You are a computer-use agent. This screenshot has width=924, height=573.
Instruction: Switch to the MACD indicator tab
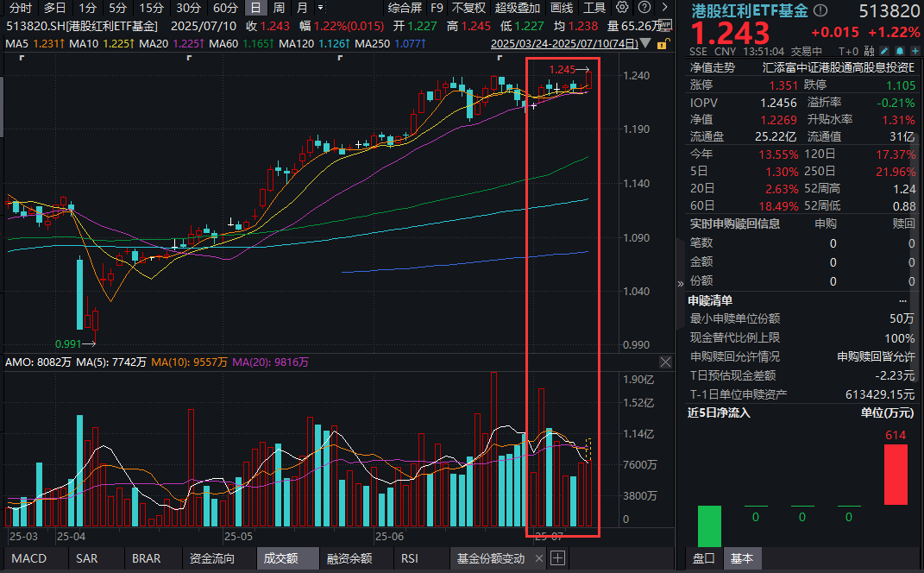[29, 558]
